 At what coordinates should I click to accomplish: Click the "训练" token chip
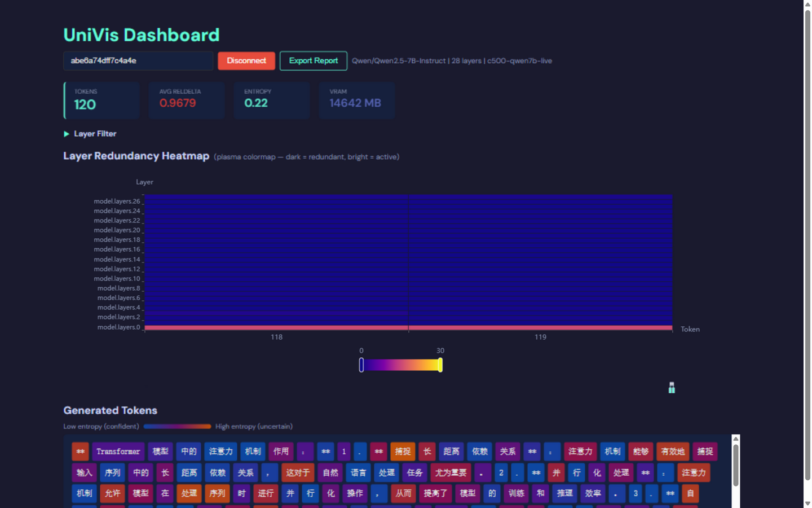coord(517,493)
